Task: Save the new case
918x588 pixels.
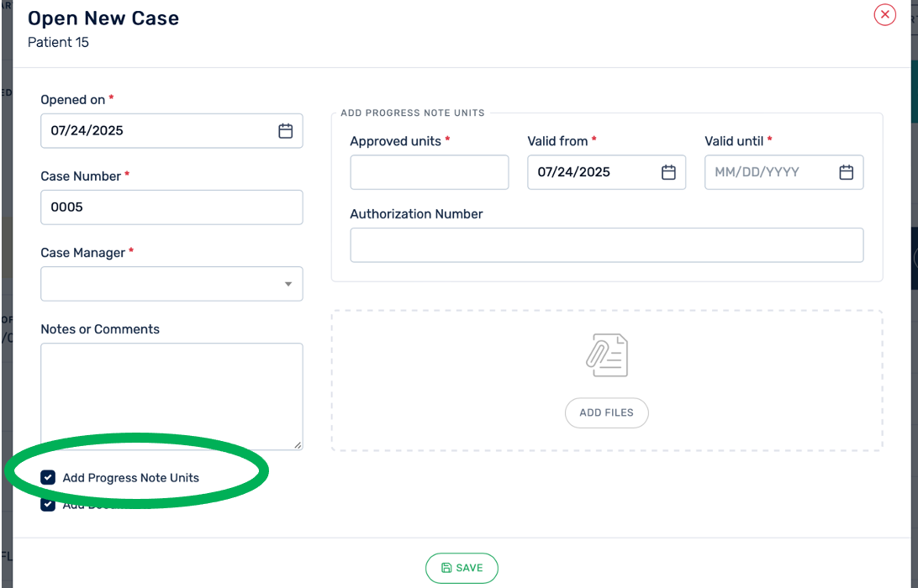Action: (x=462, y=568)
